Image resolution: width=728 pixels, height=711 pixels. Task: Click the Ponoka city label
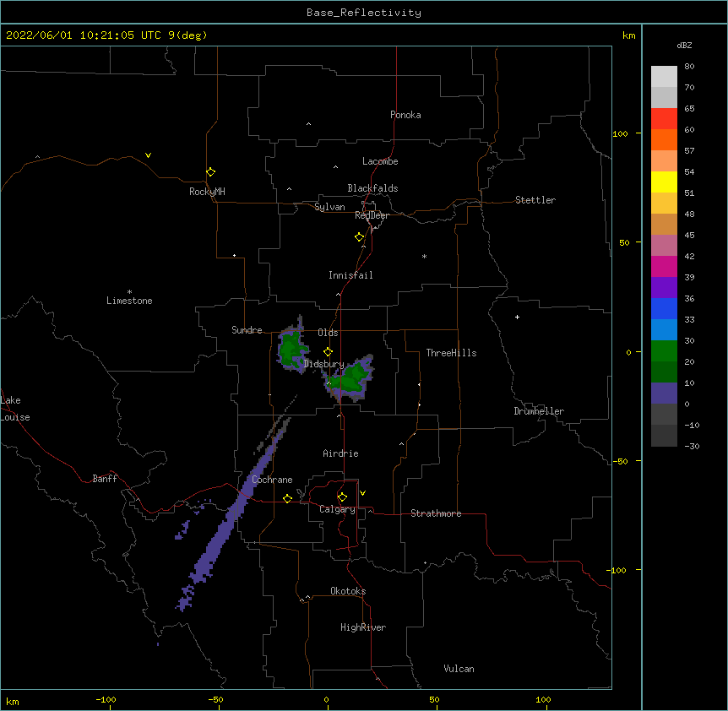[405, 115]
